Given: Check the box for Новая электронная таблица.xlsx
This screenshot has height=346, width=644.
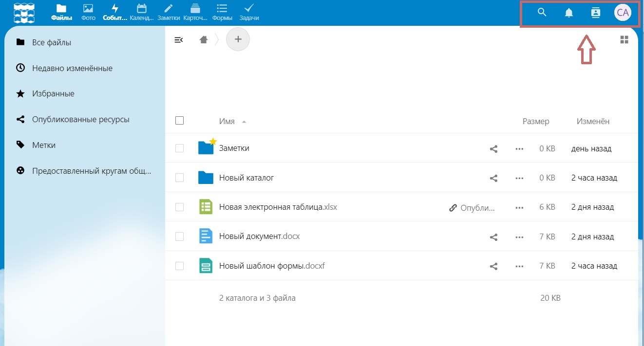Looking at the screenshot, I should (x=179, y=207).
